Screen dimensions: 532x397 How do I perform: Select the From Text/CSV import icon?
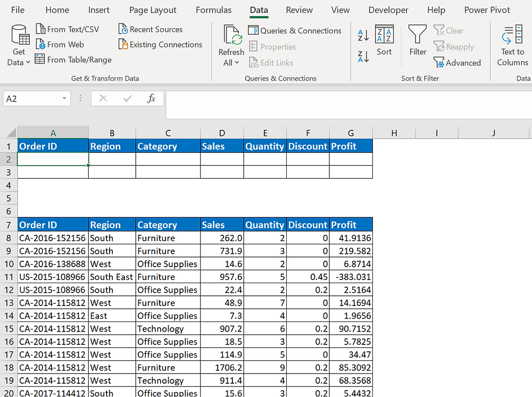(40, 29)
